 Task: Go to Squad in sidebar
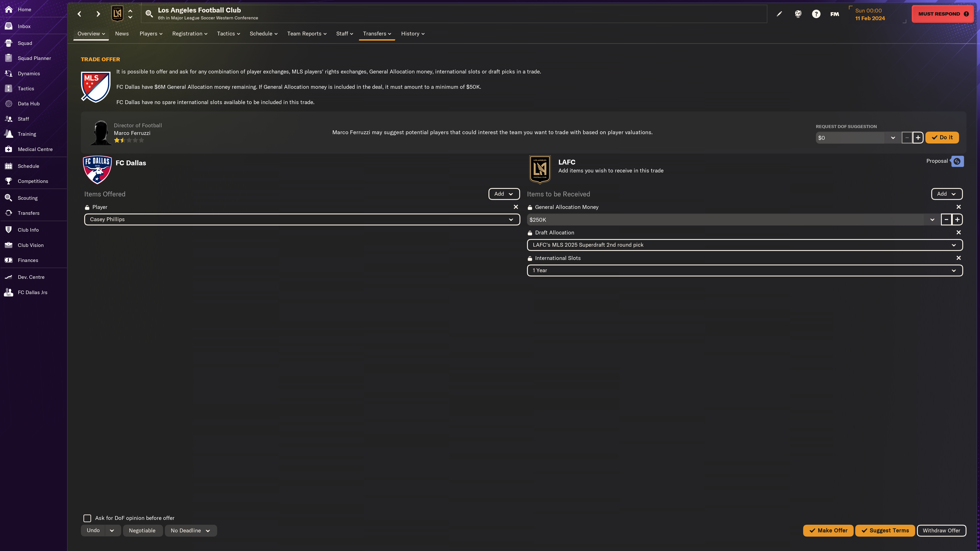point(25,43)
